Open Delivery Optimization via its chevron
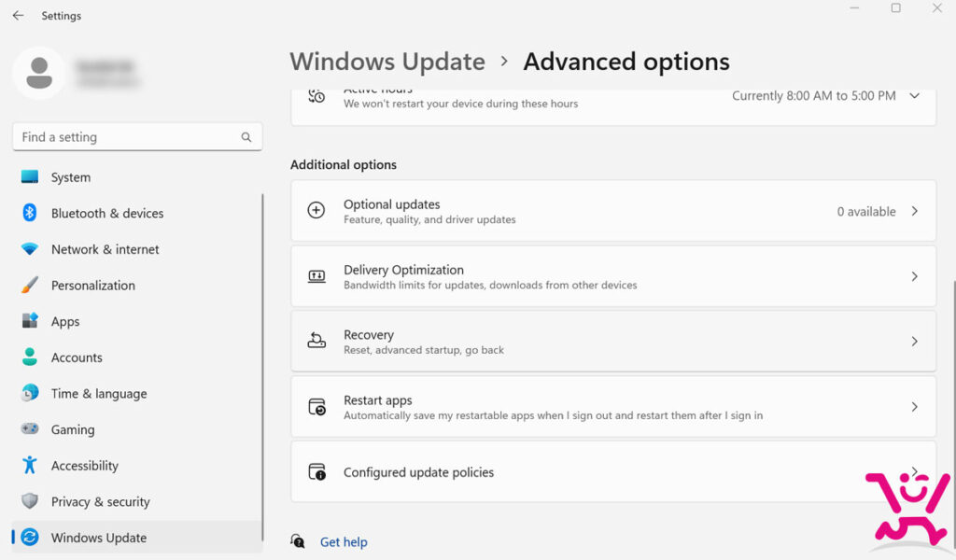Screen dimensions: 956x560 915,276
